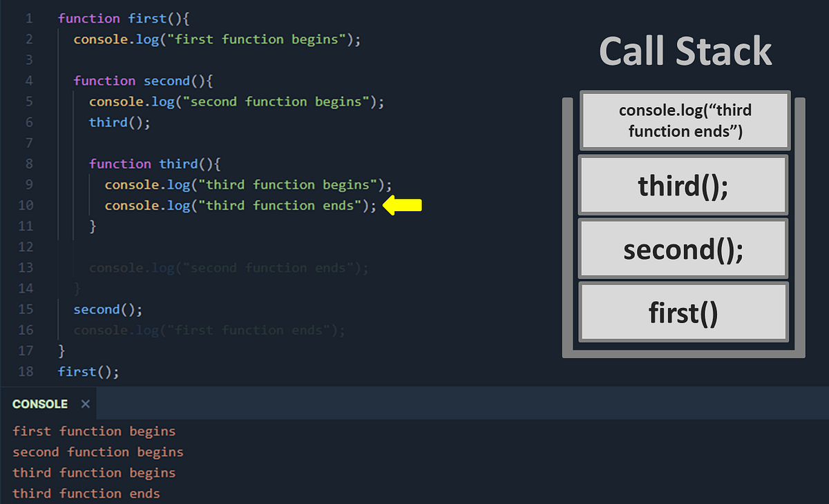The image size is (829, 504).
Task: Select the console output 'first function begins'
Action: pos(94,431)
